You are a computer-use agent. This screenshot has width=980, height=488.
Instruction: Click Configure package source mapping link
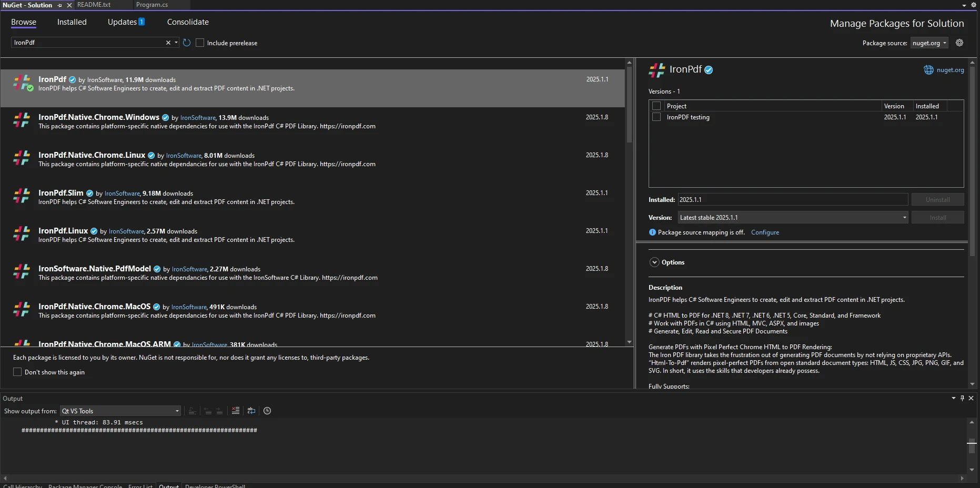[765, 232]
